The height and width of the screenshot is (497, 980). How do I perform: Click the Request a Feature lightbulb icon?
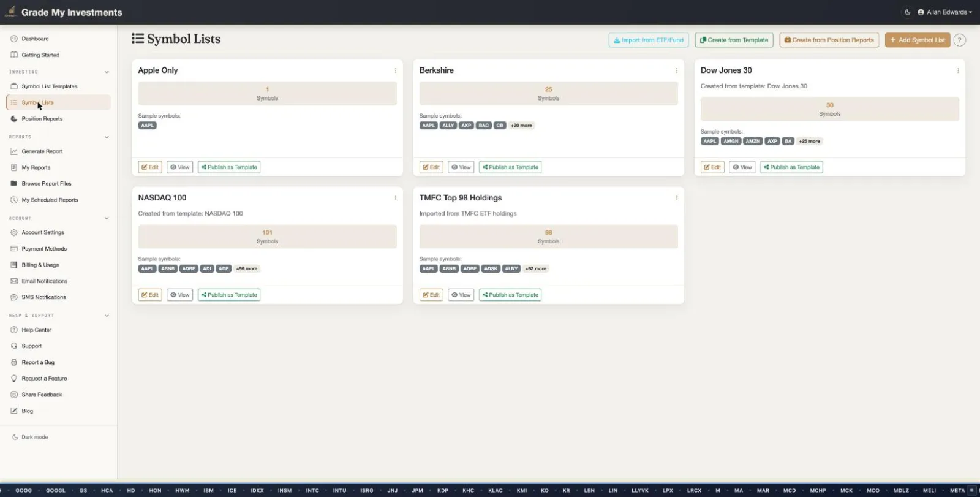point(14,379)
